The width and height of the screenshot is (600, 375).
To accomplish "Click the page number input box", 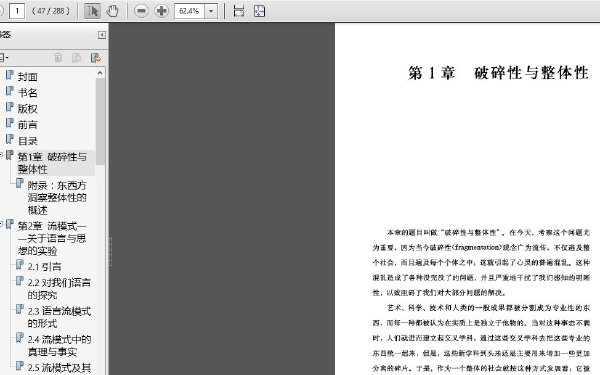I will coord(17,11).
